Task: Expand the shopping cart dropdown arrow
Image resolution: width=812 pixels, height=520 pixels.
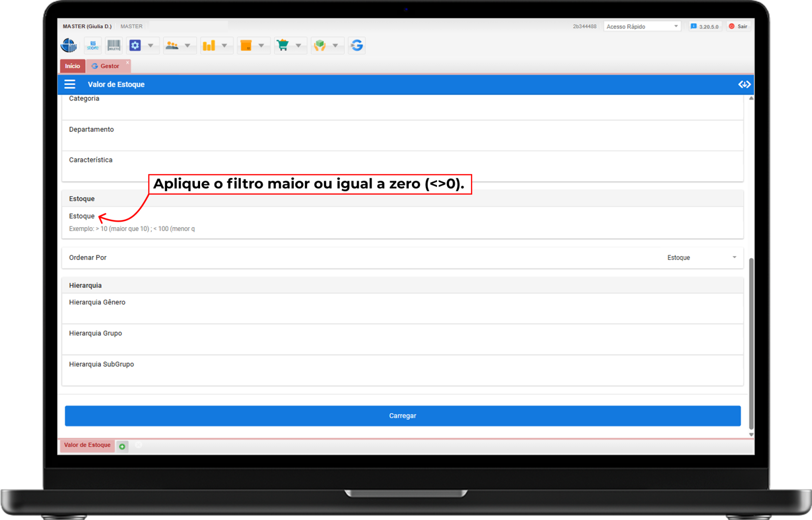Action: pyautogui.click(x=298, y=45)
